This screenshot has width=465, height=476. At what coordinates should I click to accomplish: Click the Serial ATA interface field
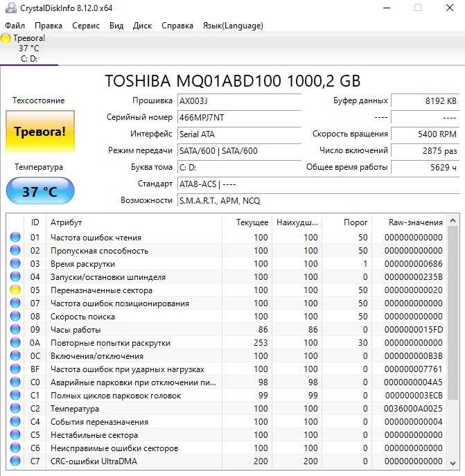[239, 134]
